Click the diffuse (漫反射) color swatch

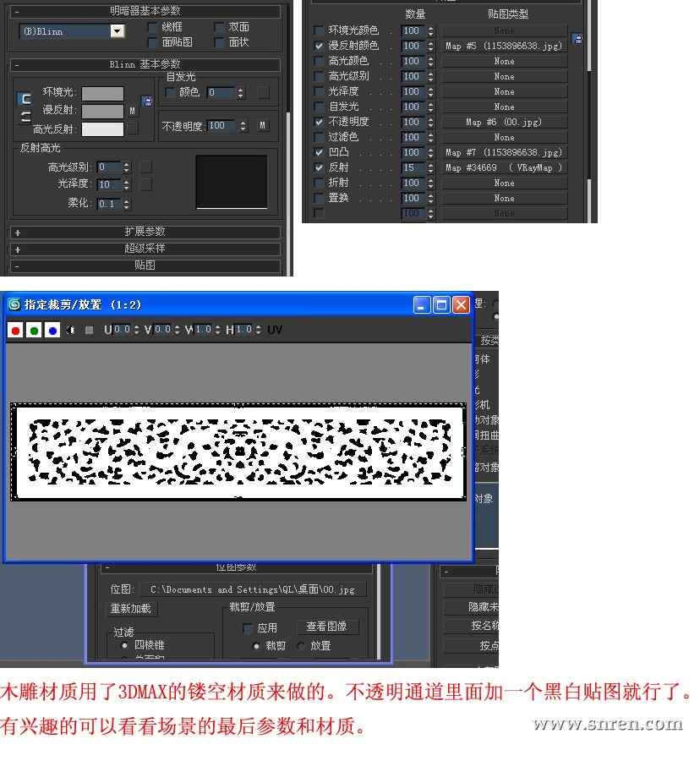(x=102, y=111)
